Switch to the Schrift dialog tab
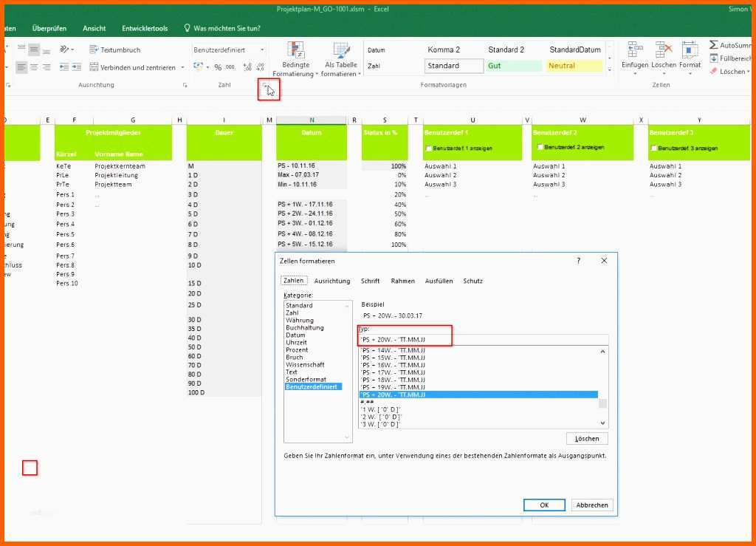 371,281
